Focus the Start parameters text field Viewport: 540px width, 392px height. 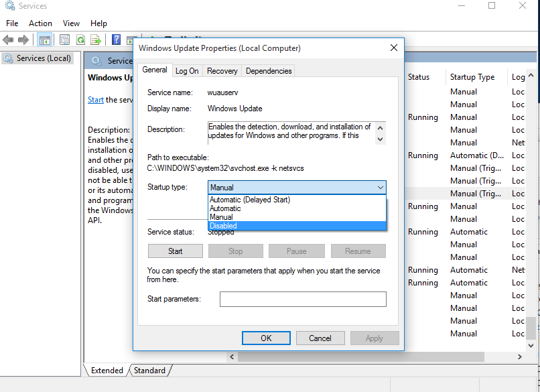click(x=303, y=299)
